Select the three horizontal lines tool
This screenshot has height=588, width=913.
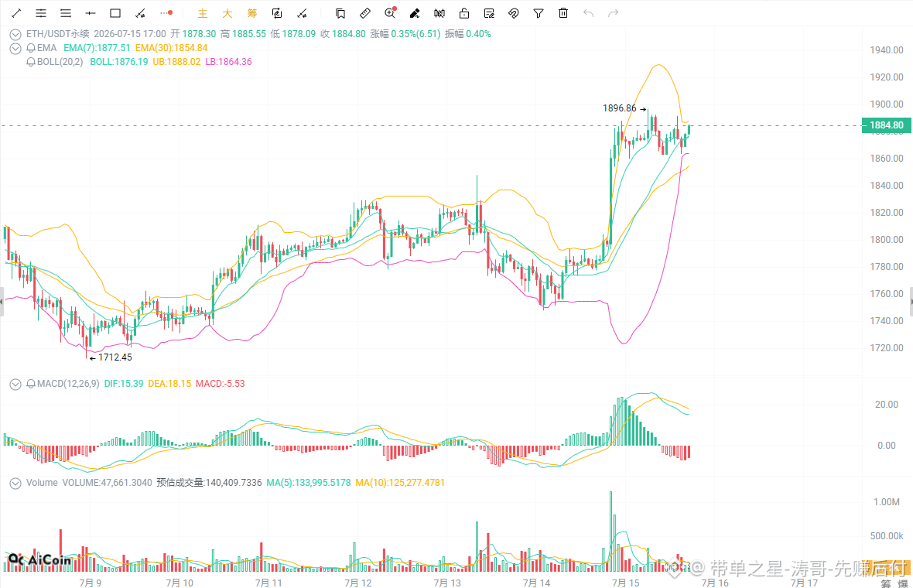(x=66, y=13)
